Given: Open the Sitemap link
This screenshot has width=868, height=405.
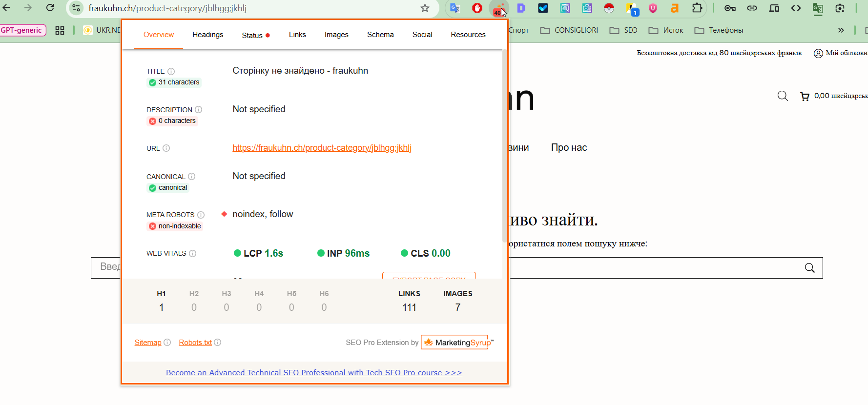Looking at the screenshot, I should coord(148,343).
